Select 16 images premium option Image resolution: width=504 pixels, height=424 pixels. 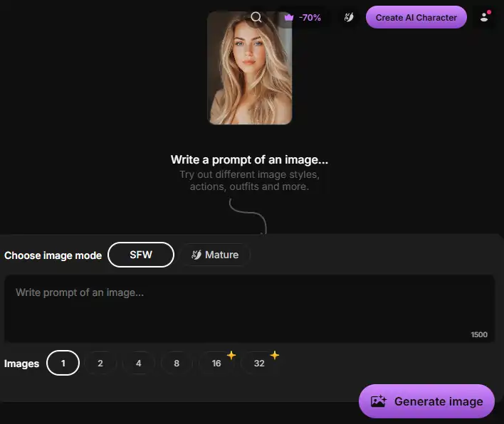tap(217, 364)
